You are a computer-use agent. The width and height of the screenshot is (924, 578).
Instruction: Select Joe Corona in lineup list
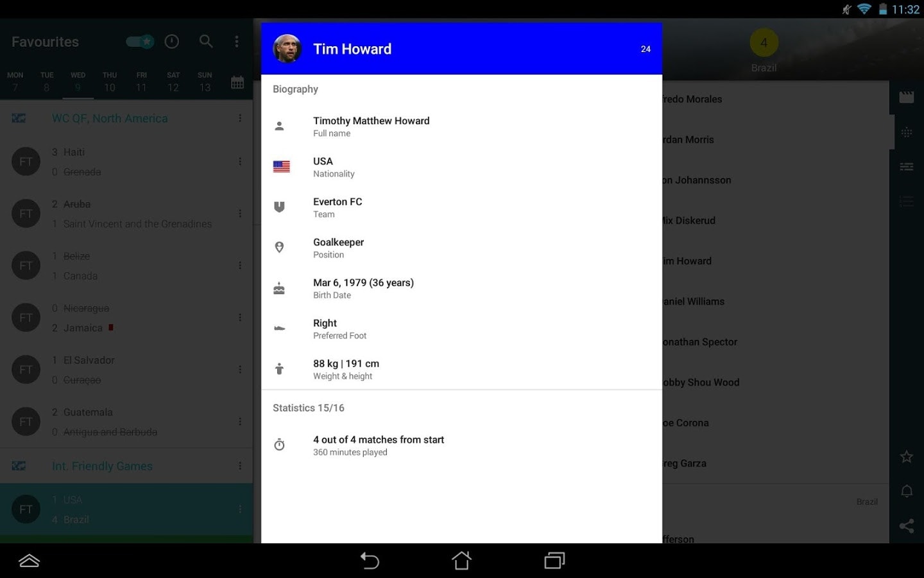685,423
